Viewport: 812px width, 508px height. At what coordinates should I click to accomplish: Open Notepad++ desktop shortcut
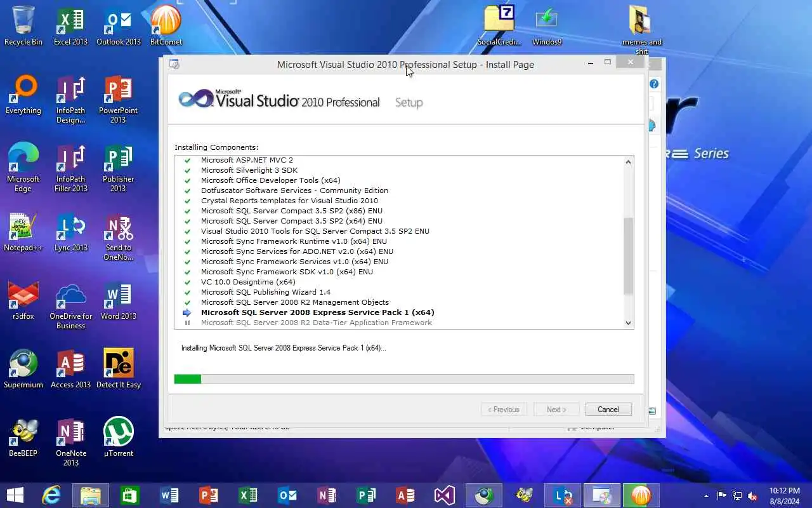23,232
